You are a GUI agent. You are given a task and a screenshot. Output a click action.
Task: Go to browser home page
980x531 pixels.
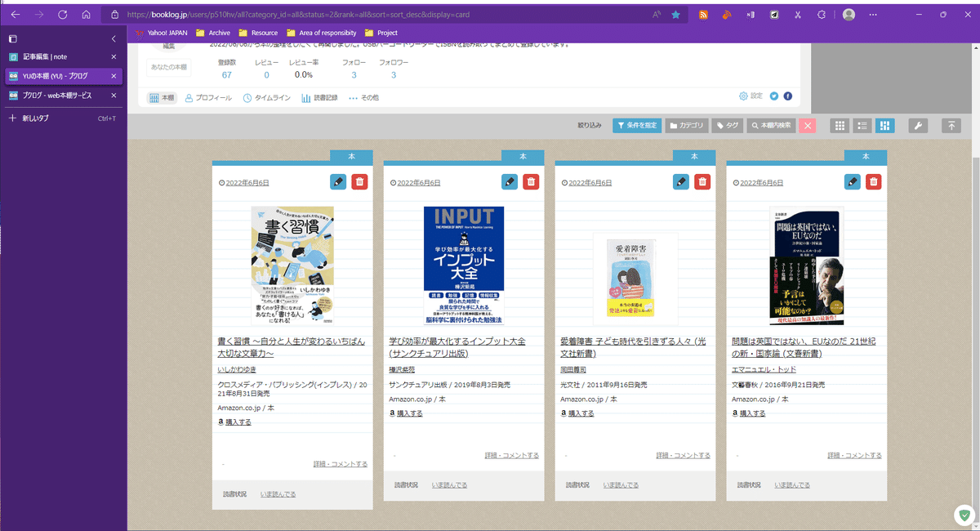tap(87, 15)
